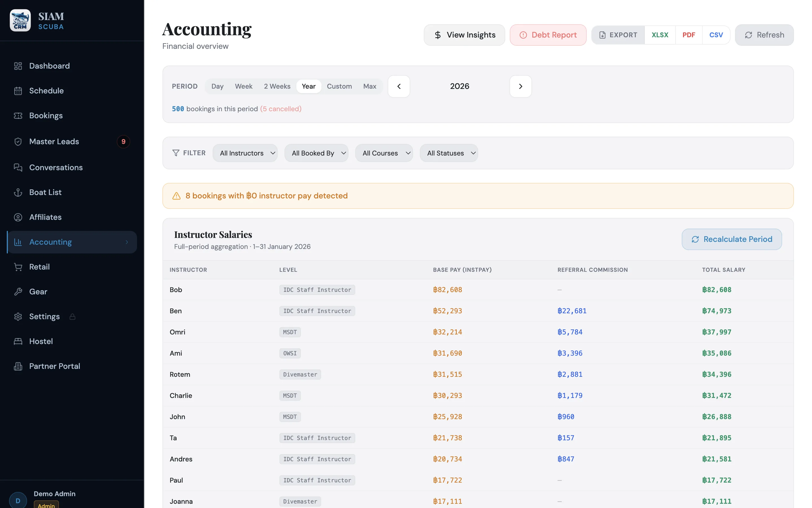812x508 pixels.
Task: Click the Refresh button
Action: pos(764,35)
